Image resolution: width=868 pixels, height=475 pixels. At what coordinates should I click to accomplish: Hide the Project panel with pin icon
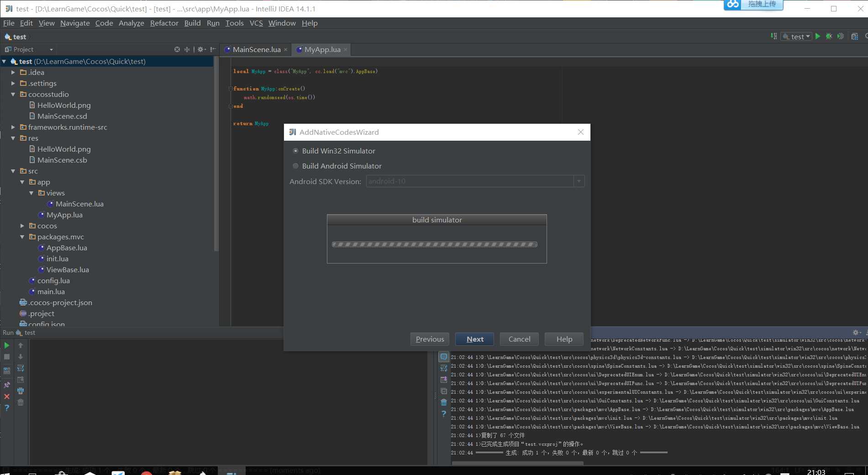click(x=213, y=49)
